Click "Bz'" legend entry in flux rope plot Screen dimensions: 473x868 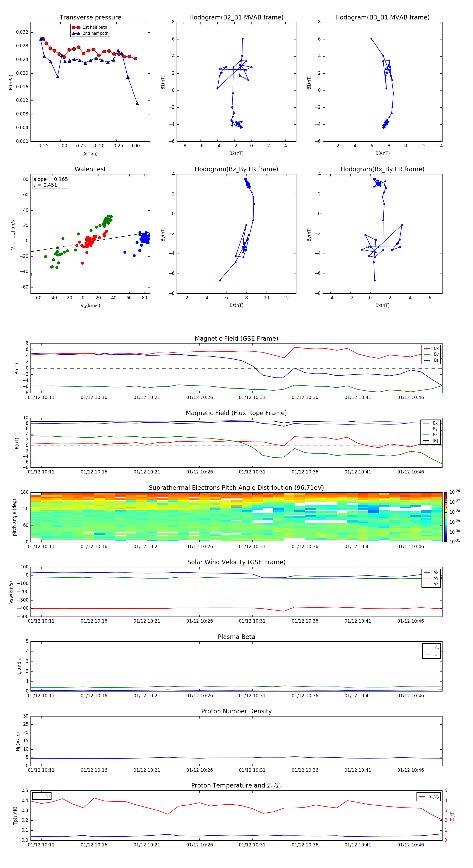[431, 435]
